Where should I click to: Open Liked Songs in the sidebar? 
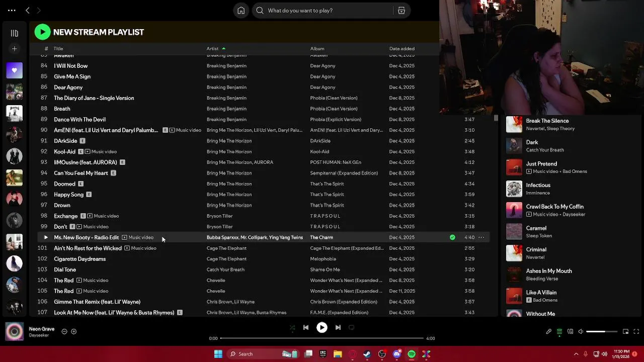coord(14,70)
